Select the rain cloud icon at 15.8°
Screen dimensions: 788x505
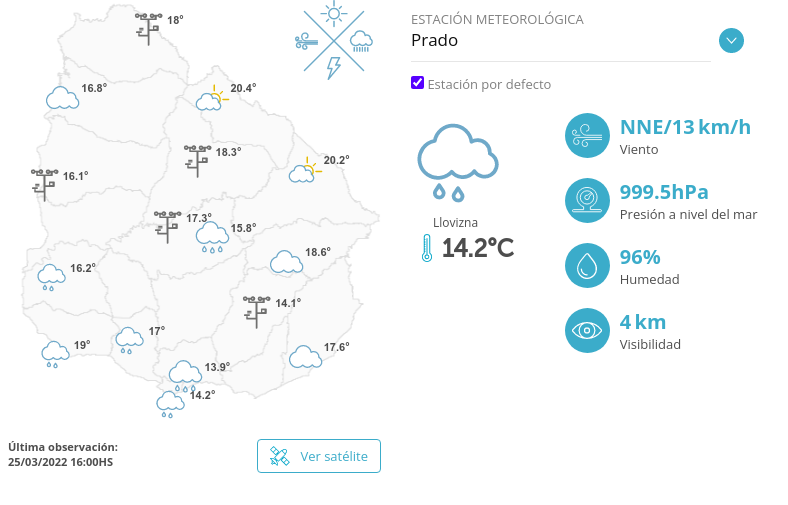[x=212, y=237]
